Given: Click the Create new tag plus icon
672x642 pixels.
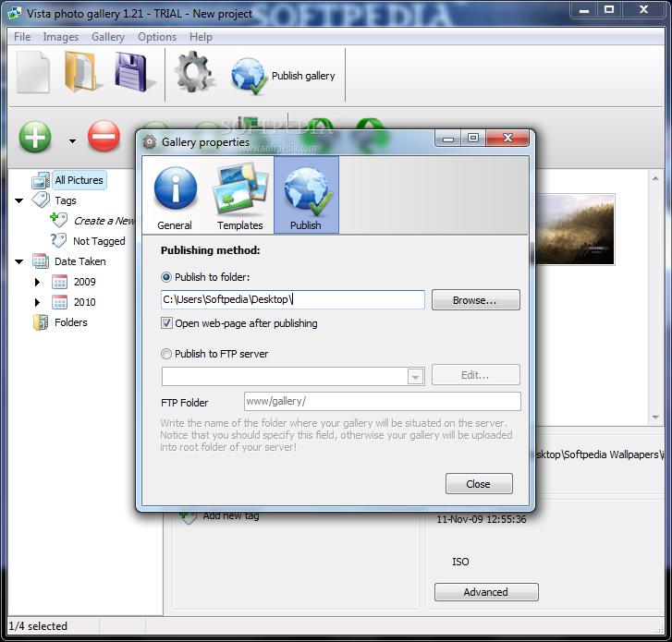Looking at the screenshot, I should coord(58,219).
